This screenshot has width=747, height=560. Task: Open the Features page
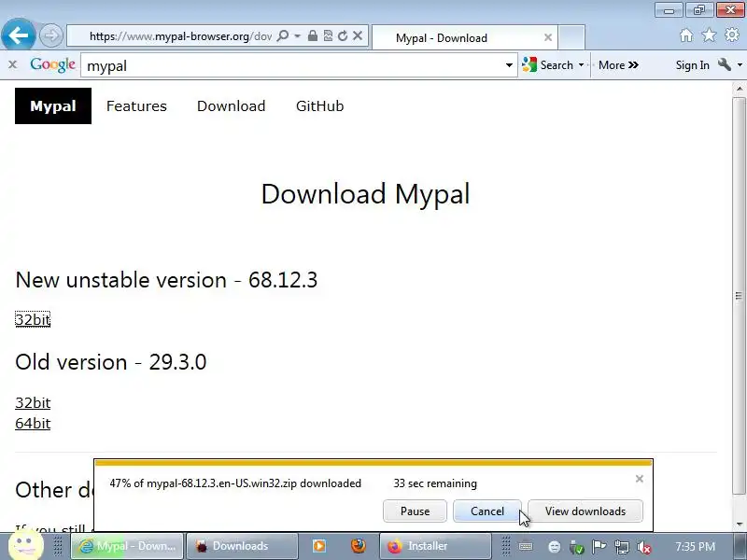pyautogui.click(x=136, y=105)
